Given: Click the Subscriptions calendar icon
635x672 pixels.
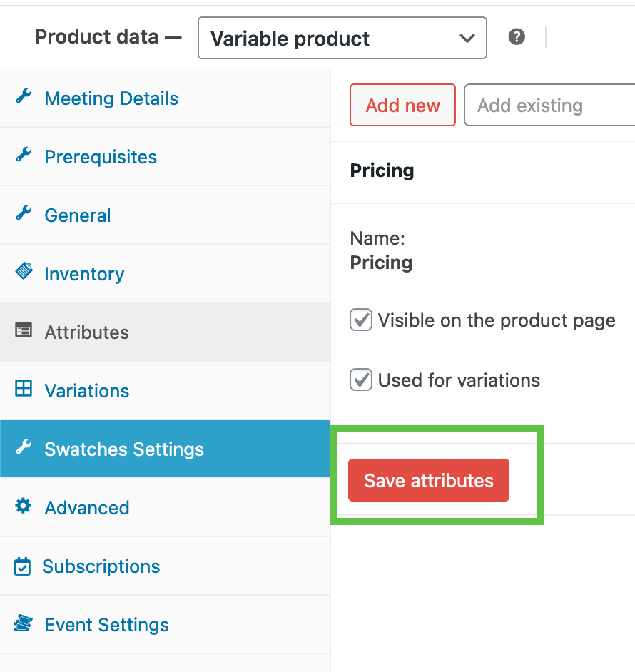Looking at the screenshot, I should pyautogui.click(x=23, y=566).
